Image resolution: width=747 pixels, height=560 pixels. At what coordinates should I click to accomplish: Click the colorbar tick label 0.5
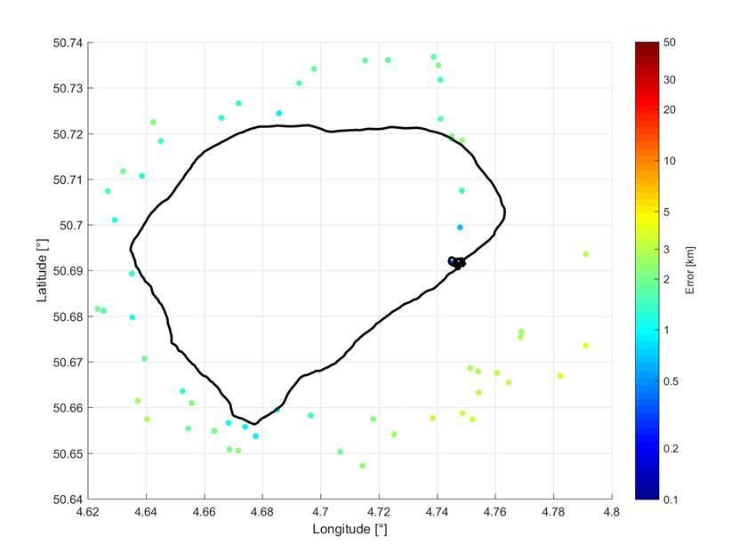tap(671, 381)
